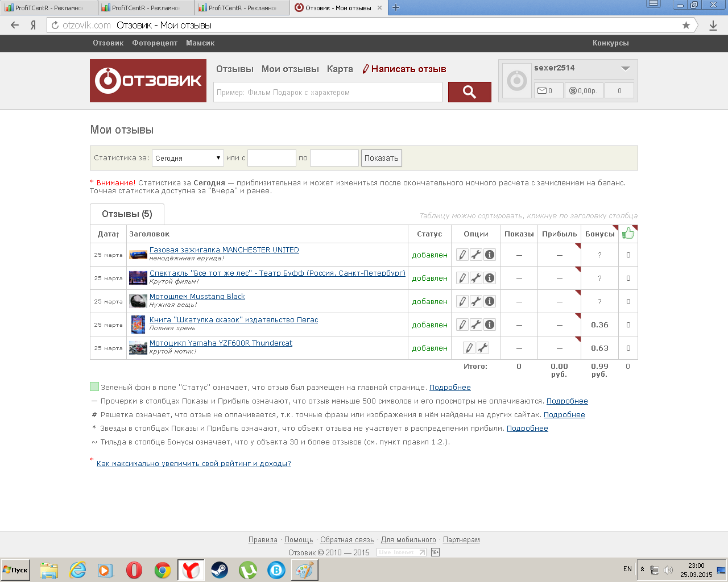This screenshot has height=582, width=728.
Task: Launch Opera from the taskbar
Action: point(134,569)
